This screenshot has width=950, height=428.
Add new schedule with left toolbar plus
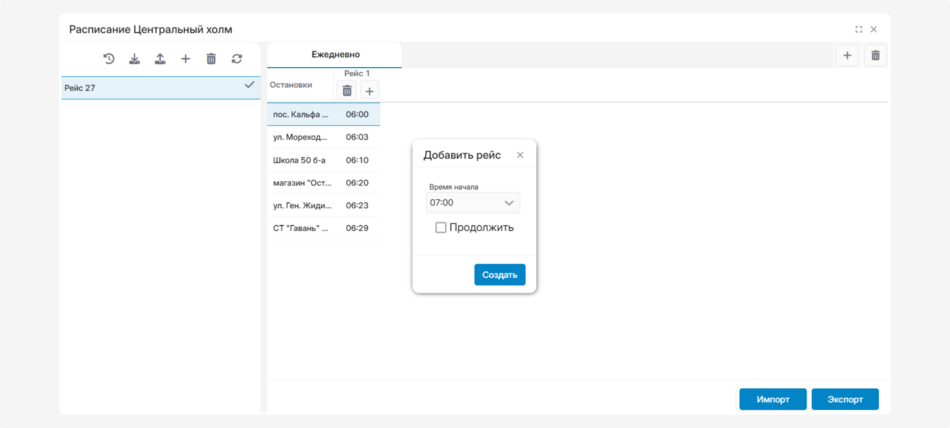(185, 59)
